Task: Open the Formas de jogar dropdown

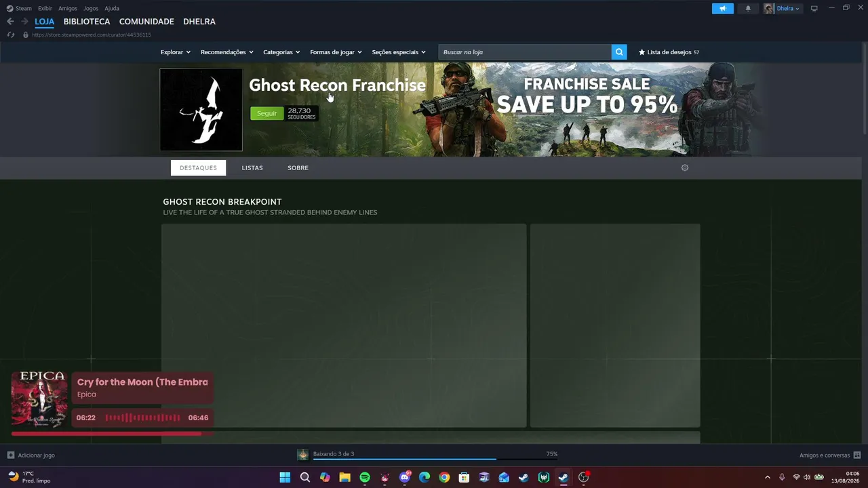Action: [x=336, y=52]
